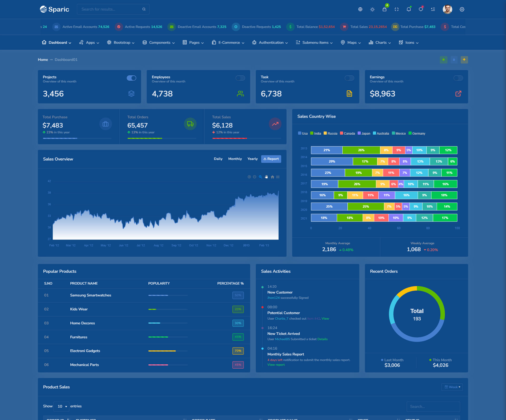
Task: Switch Sales Overview to Monthly
Action: 235,159
